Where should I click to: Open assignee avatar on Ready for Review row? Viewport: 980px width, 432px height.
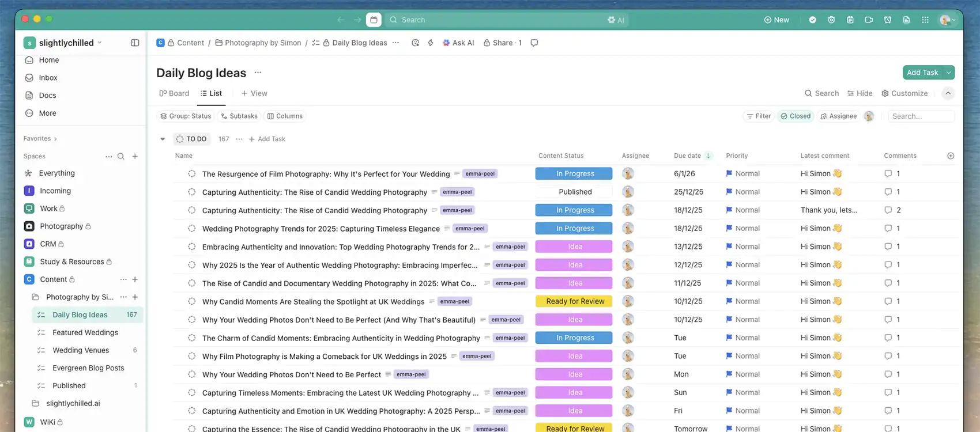coord(628,301)
